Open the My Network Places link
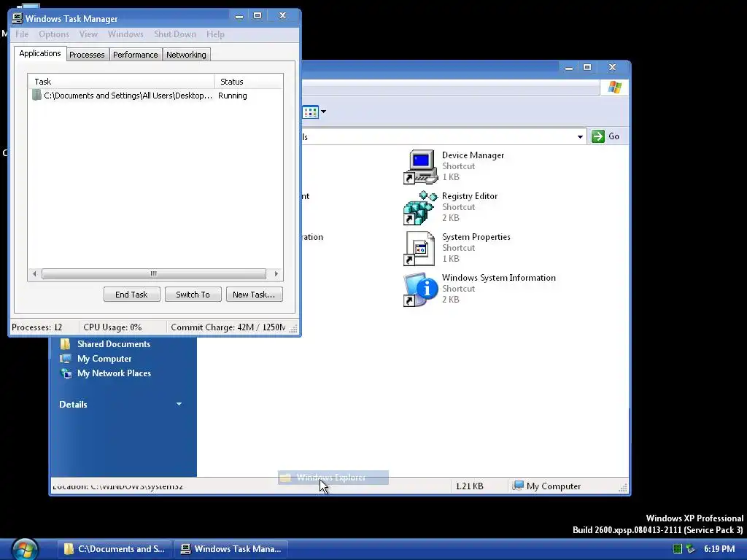Image resolution: width=747 pixels, height=560 pixels. pyautogui.click(x=115, y=373)
